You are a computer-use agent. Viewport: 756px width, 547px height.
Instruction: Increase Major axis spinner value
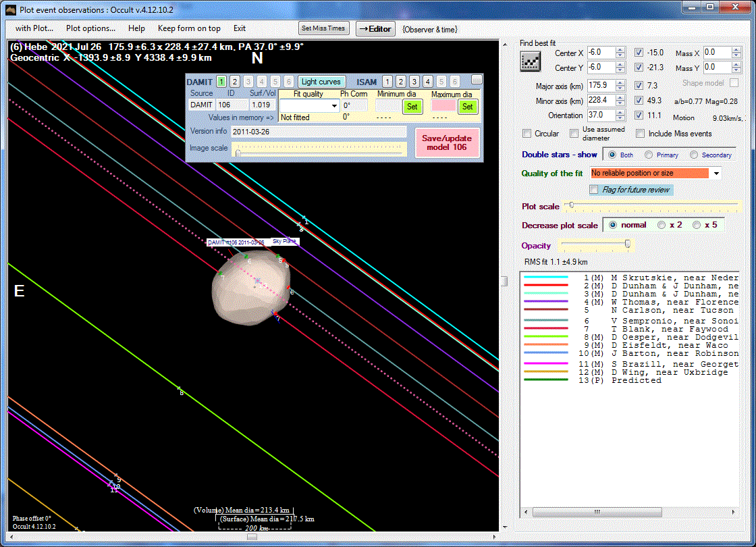pyautogui.click(x=620, y=83)
